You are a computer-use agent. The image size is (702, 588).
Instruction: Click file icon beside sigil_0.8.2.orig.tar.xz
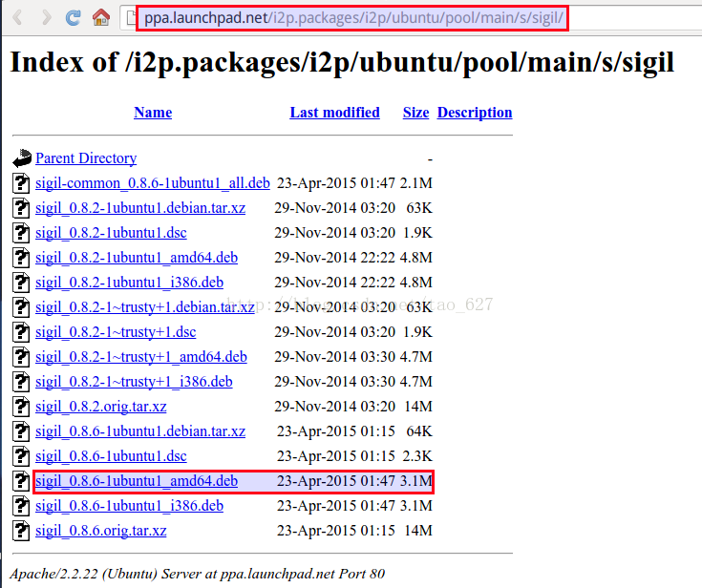pos(21,407)
